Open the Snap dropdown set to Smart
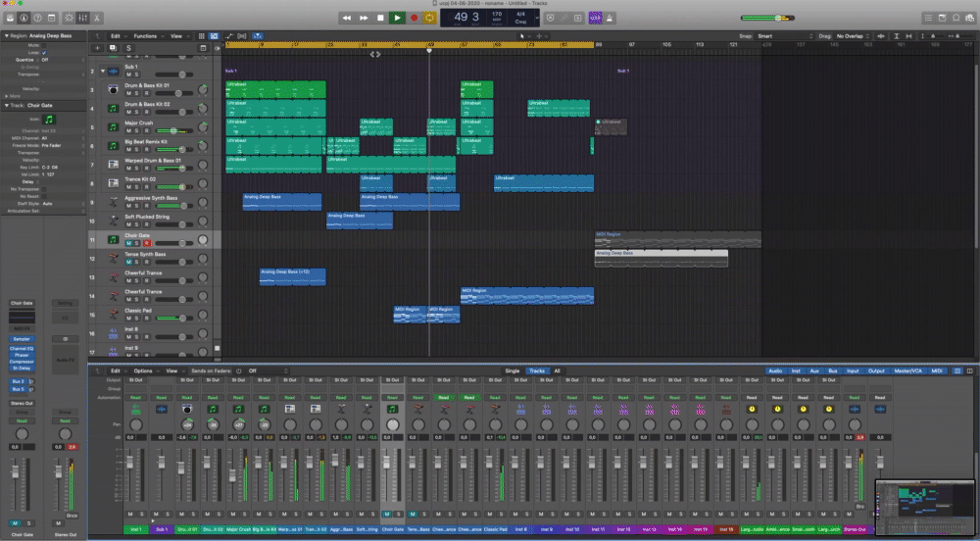The image size is (980, 541). [779, 35]
